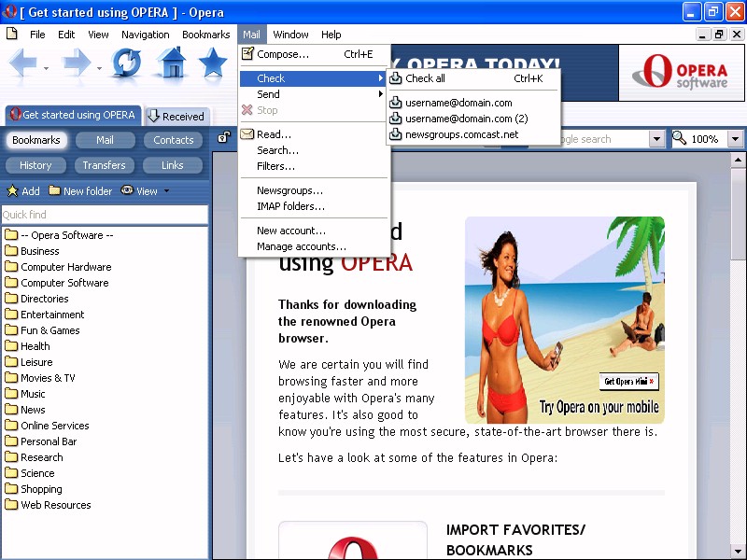Open the Help menu
The width and height of the screenshot is (747, 560).
click(x=331, y=35)
